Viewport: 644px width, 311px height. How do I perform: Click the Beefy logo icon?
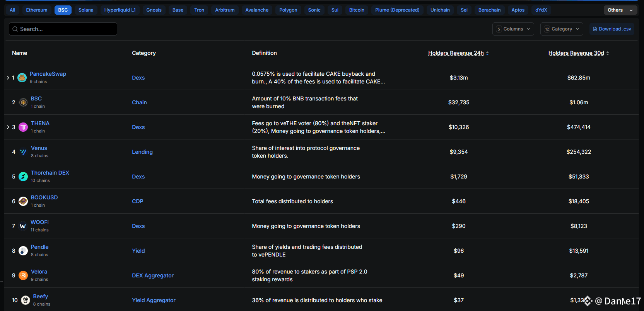tap(26, 300)
